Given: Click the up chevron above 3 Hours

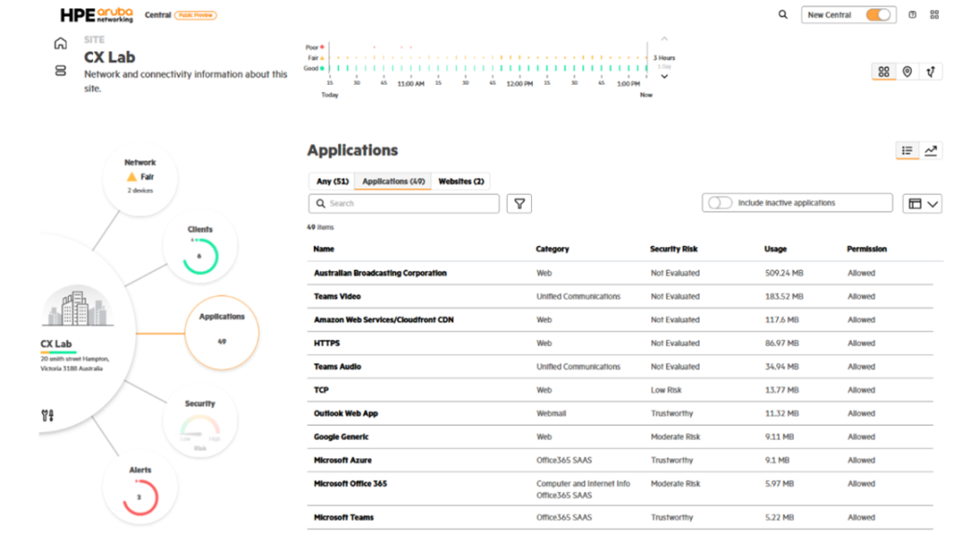Looking at the screenshot, I should point(664,39).
